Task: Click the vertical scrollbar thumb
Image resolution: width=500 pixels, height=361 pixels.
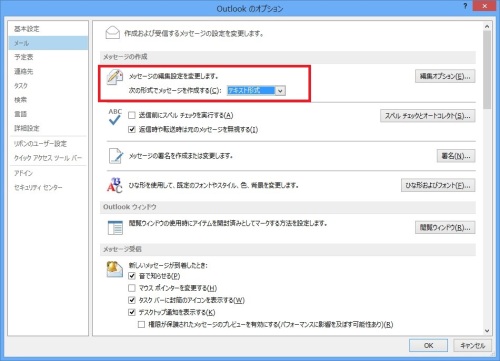Action: 487,70
